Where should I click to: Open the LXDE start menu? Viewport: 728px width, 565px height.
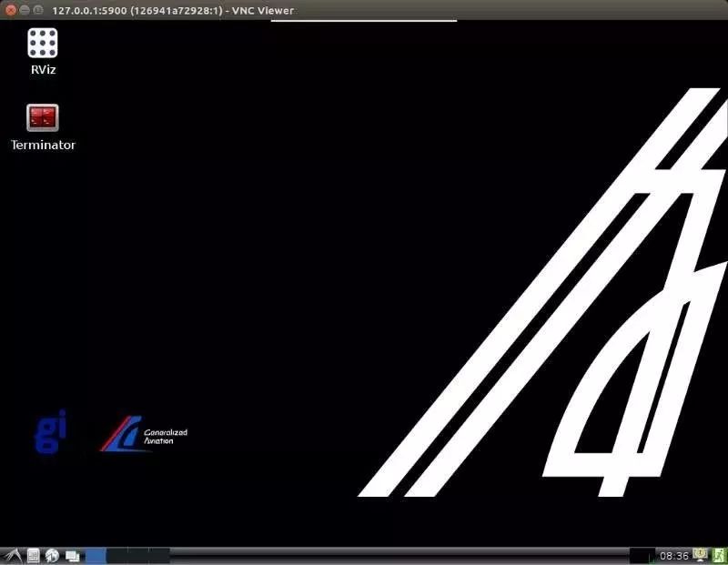pyautogui.click(x=12, y=556)
